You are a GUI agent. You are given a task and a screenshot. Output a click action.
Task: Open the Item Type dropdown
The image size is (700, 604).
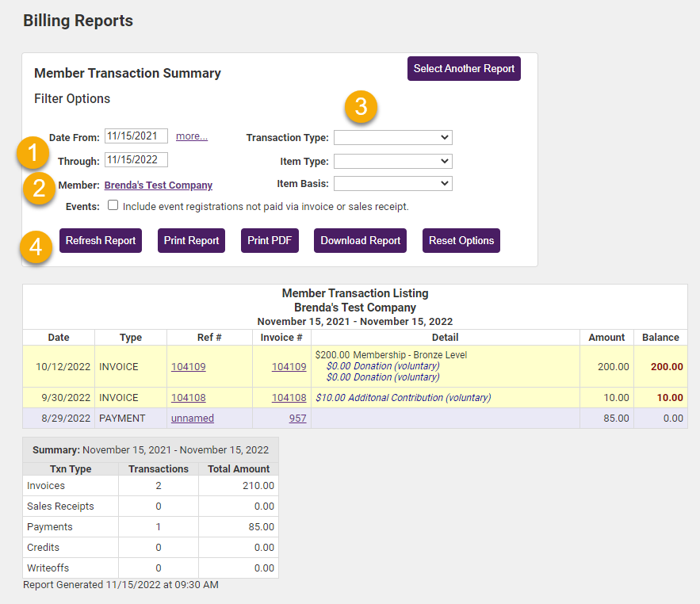392,161
